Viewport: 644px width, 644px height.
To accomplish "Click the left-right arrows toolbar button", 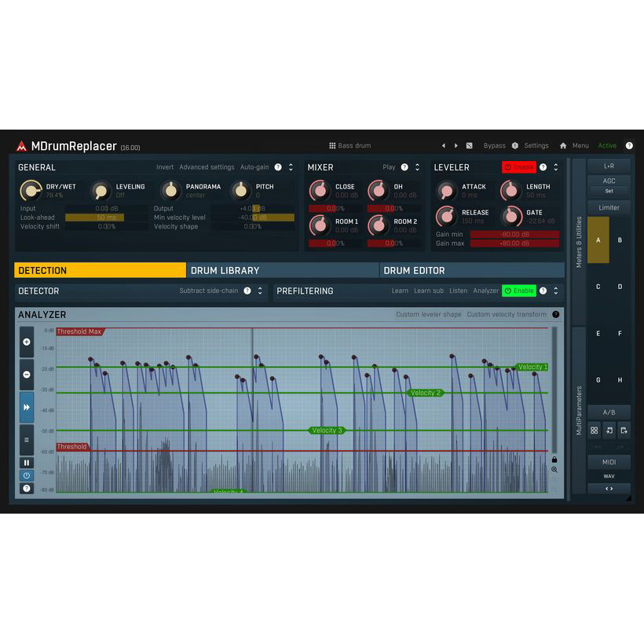I will (609, 488).
